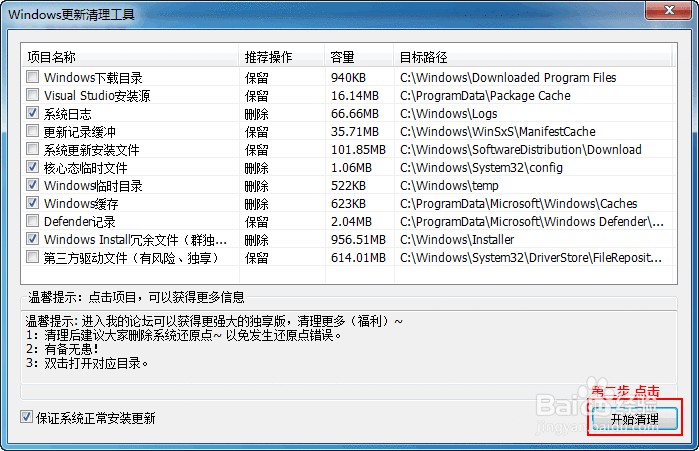The image size is (699, 451).
Task: Click 保留 in 第三方驱动文件 row
Action: [x=256, y=258]
